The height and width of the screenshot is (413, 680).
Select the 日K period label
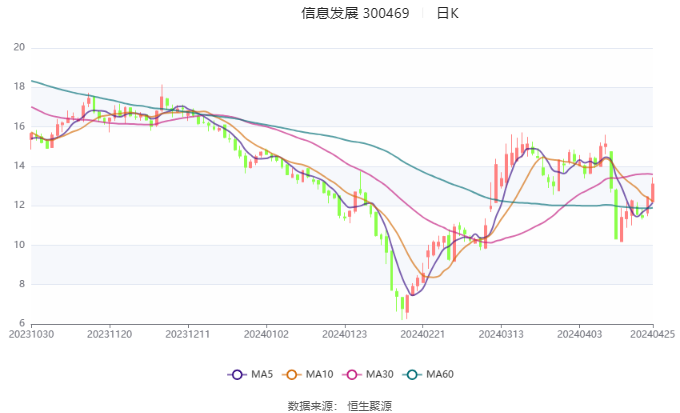[x=447, y=13]
